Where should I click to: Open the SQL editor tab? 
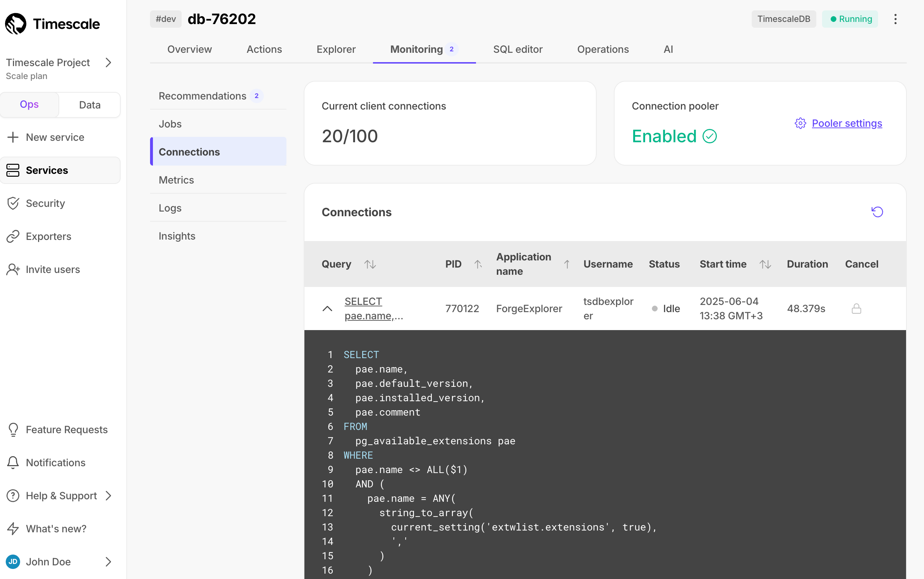click(x=517, y=50)
